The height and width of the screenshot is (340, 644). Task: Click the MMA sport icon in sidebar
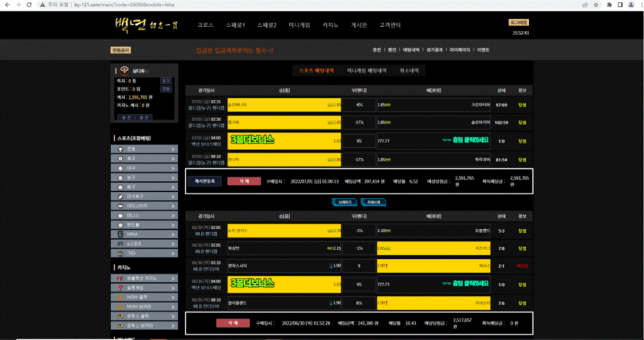(120, 233)
